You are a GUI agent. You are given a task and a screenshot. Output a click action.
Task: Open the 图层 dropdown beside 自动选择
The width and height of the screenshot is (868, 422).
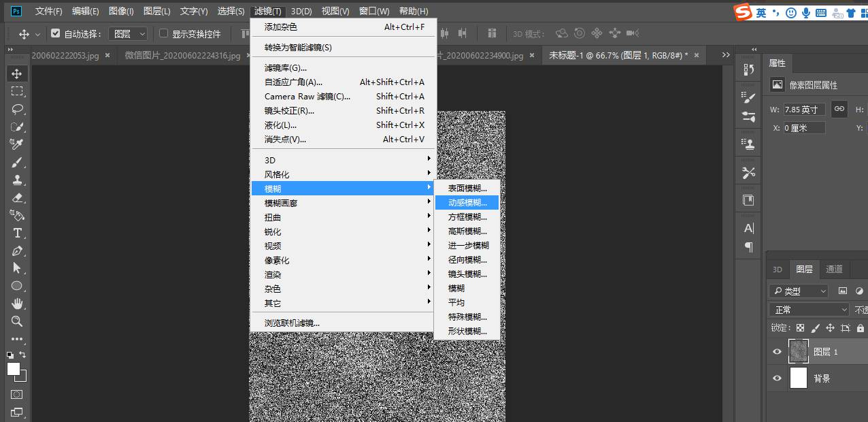click(127, 33)
